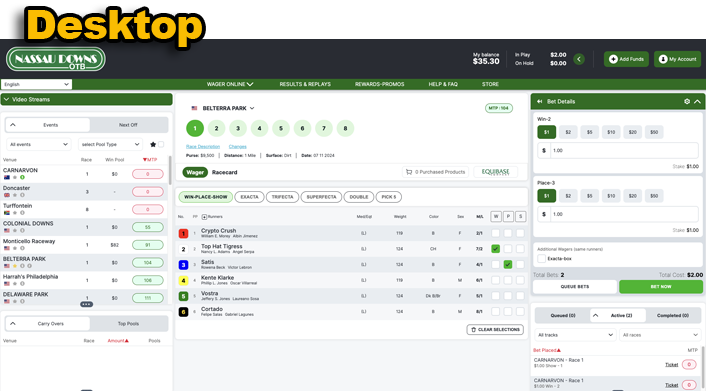The height and width of the screenshot is (391, 706).
Task: Tick the Win box for Crypto Crush
Action: tap(495, 233)
